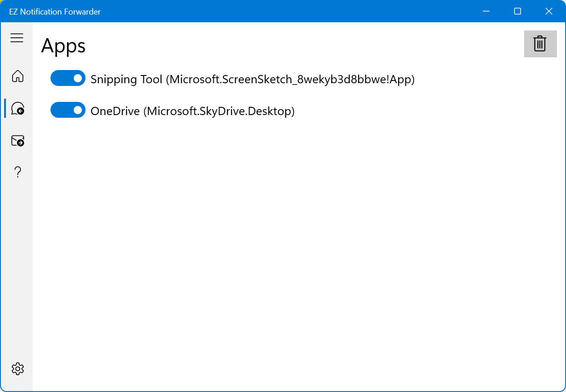This screenshot has width=566, height=392.
Task: Click the empty area below the OneDrive row
Action: [296, 227]
